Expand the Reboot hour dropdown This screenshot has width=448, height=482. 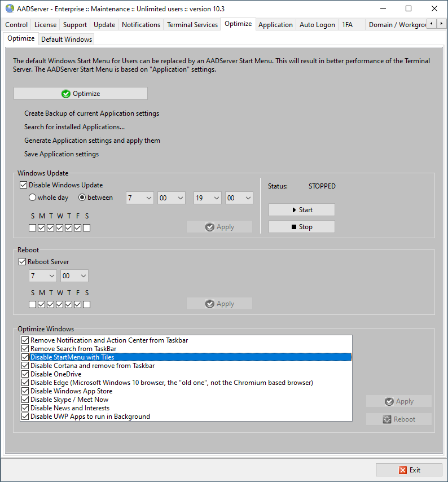[x=43, y=276]
